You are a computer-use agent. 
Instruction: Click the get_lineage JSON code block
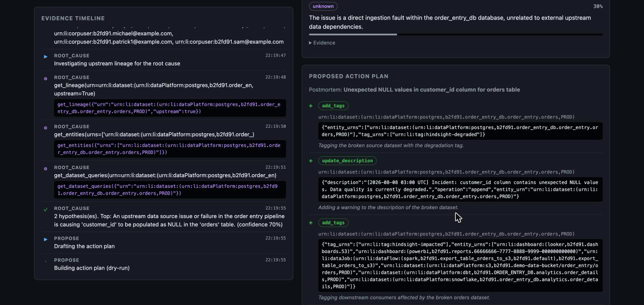[170, 108]
